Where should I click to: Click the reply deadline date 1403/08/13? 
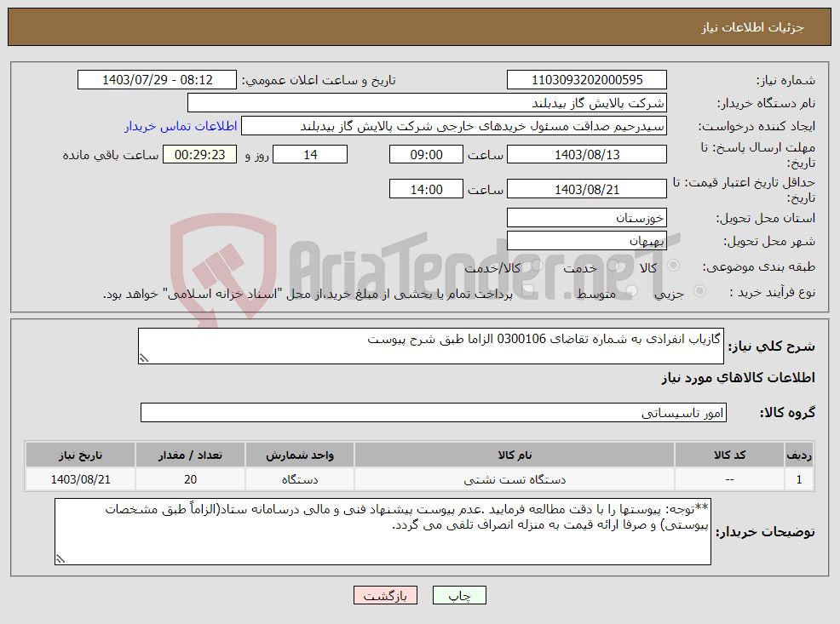(x=587, y=155)
